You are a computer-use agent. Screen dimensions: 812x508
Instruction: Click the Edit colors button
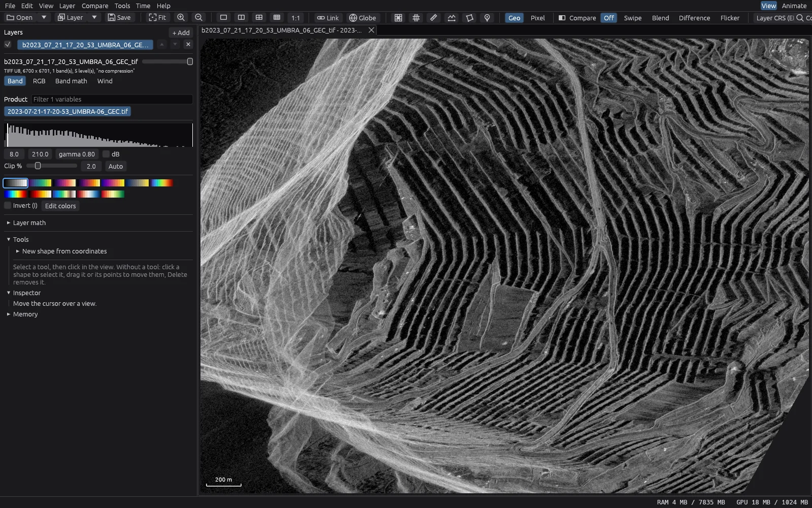(60, 206)
